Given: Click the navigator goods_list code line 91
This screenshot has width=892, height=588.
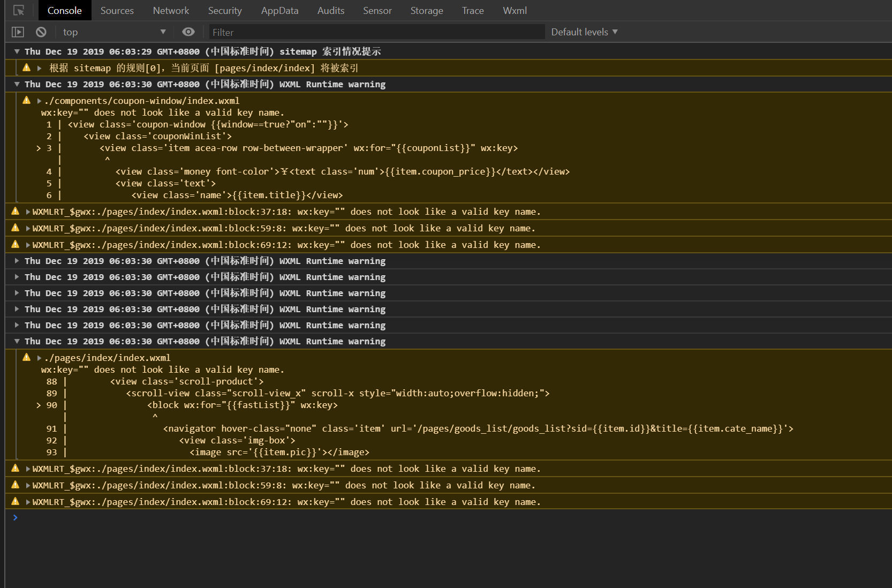Looking at the screenshot, I should [x=478, y=428].
